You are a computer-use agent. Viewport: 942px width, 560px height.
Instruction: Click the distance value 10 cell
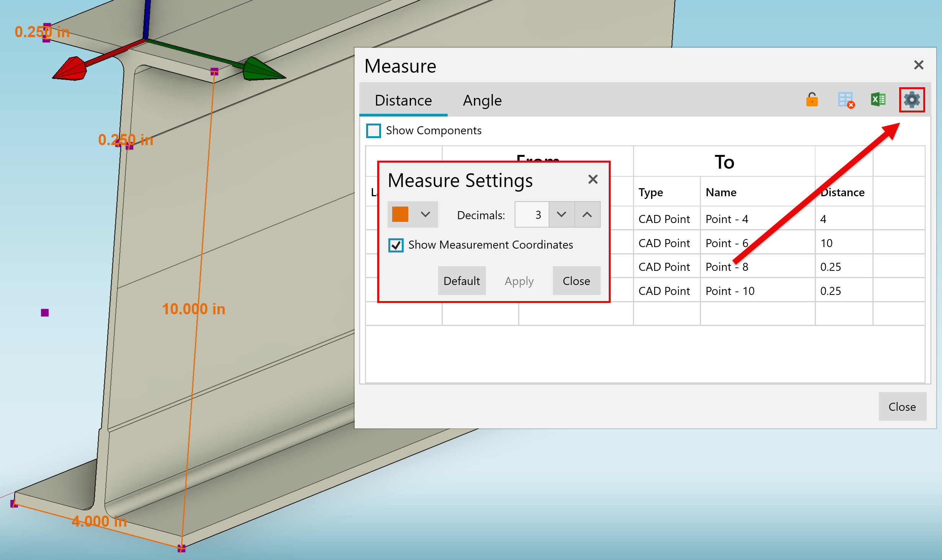[x=844, y=243]
